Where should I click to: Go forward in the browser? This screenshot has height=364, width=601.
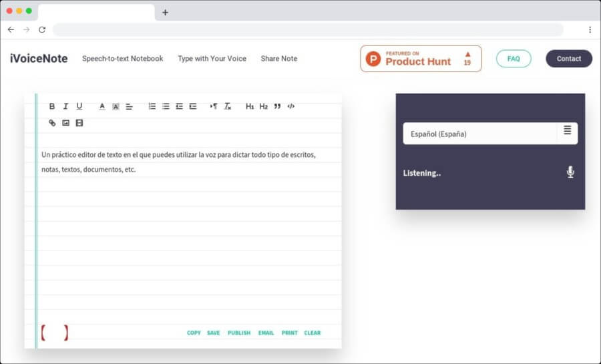click(27, 29)
